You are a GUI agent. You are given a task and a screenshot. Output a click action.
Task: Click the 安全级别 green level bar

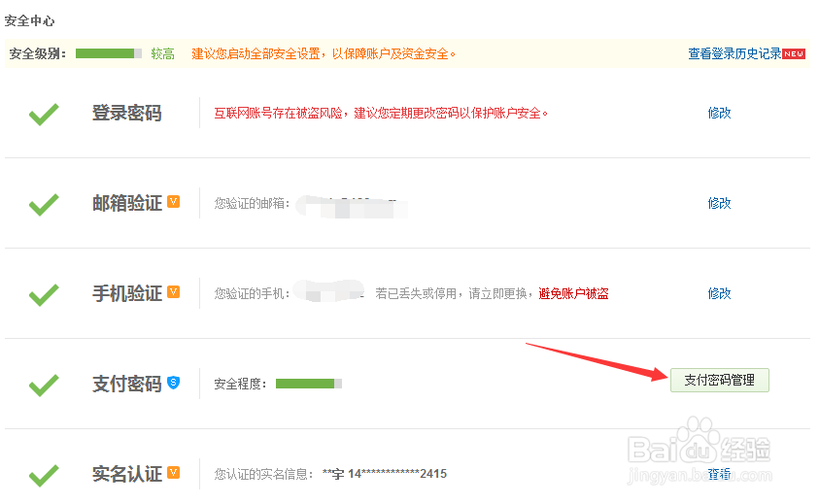pyautogui.click(x=108, y=53)
